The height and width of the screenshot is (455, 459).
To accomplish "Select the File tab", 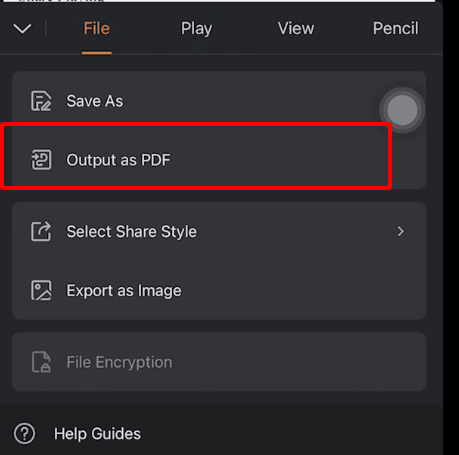I will click(97, 28).
